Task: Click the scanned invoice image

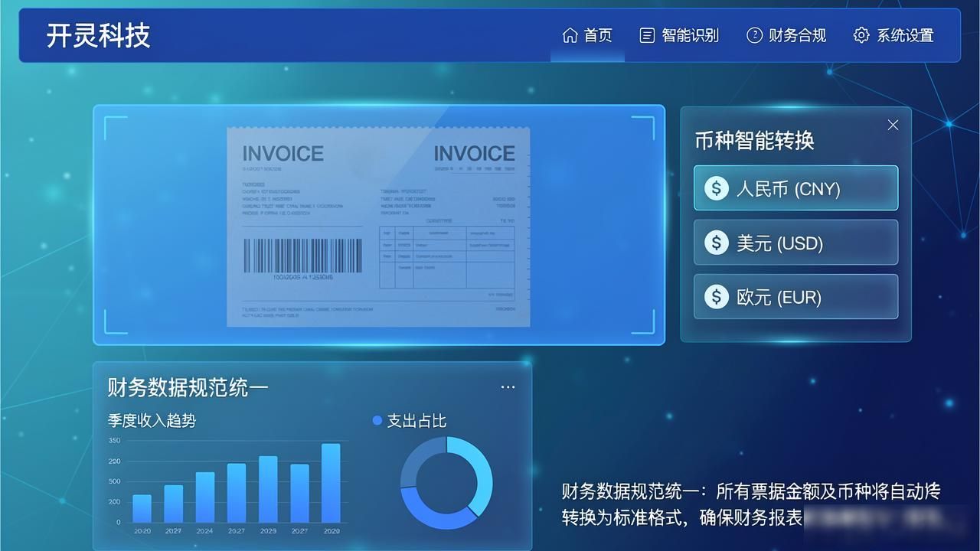Action: 378,227
